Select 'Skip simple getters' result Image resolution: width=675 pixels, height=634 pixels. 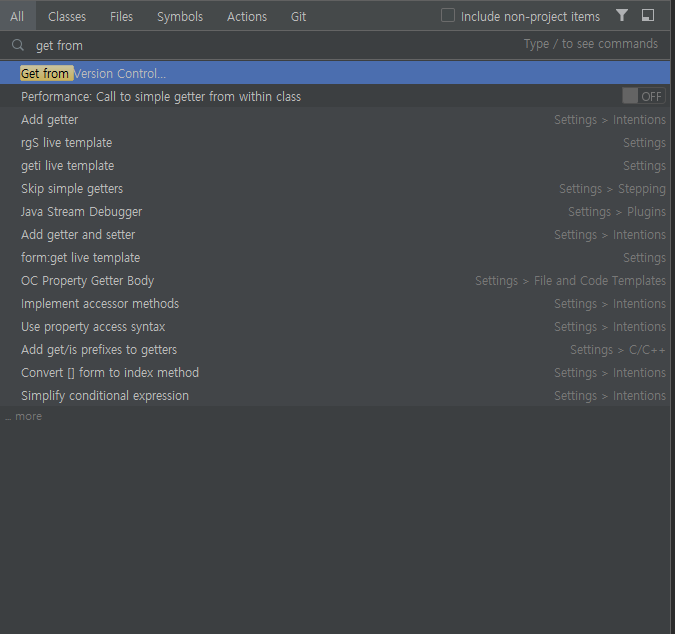pyautogui.click(x=335, y=189)
